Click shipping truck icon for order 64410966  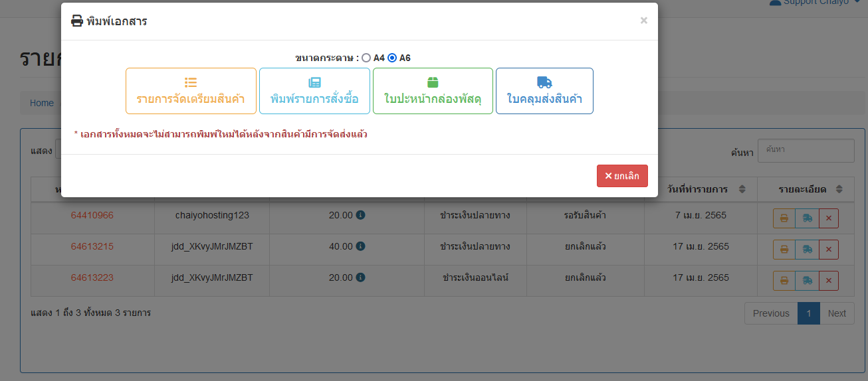pos(807,218)
